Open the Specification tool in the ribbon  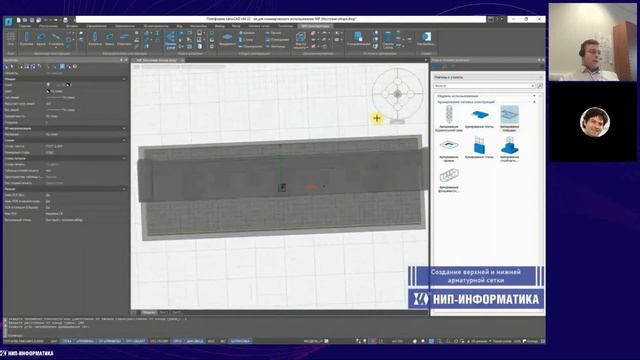pos(358,39)
